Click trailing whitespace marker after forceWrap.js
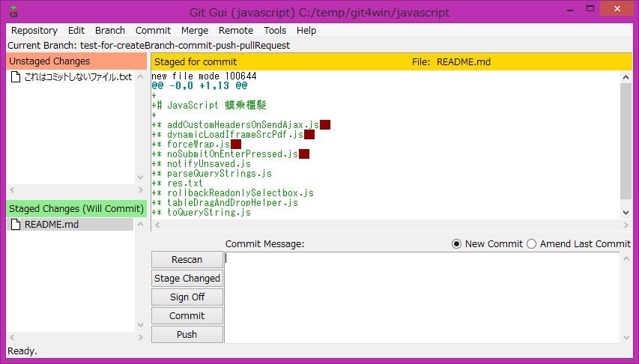 pos(236,145)
